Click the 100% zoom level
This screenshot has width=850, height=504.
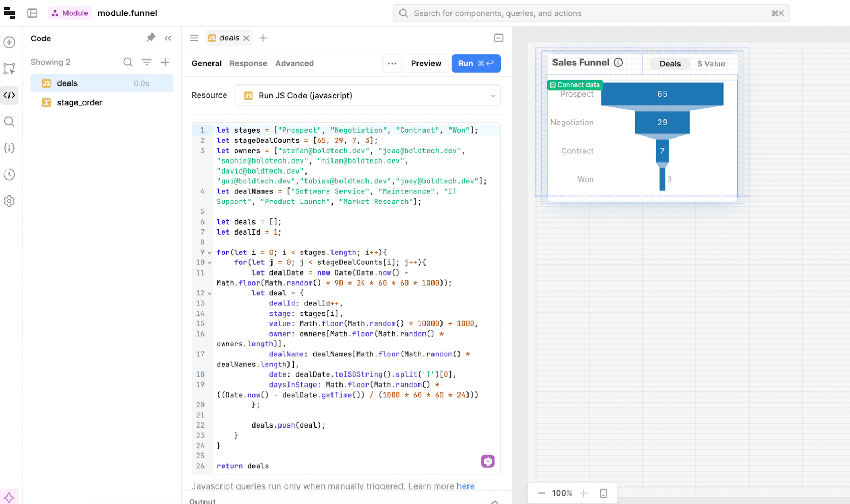(x=562, y=493)
